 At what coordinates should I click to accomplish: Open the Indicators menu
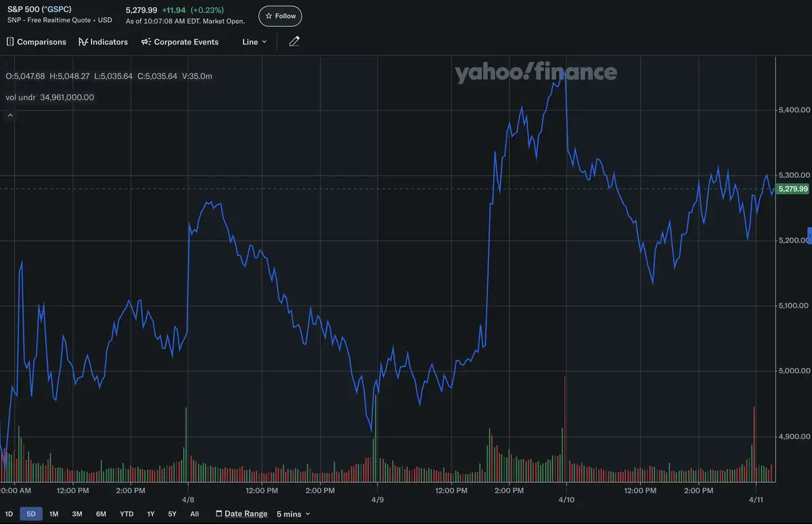pos(103,42)
